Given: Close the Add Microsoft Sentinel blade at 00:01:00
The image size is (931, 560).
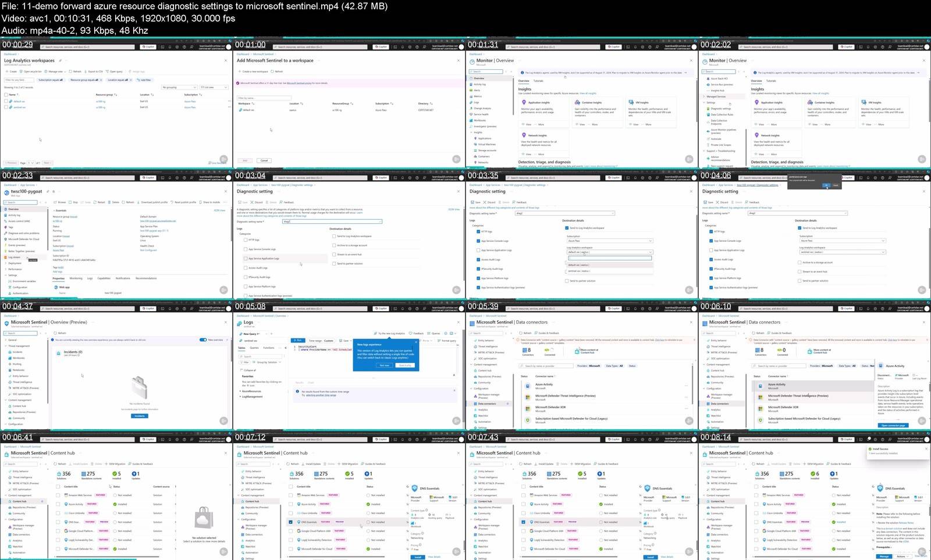Looking at the screenshot, I should pyautogui.click(x=459, y=60).
